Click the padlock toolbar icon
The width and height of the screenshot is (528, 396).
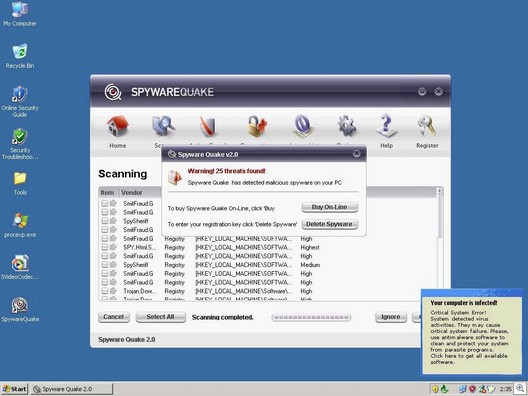tap(257, 127)
